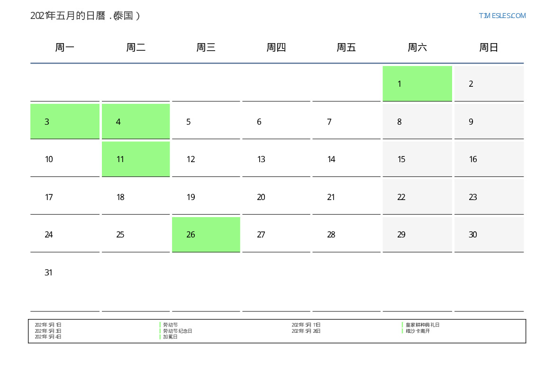554x392 pixels.
Task: Select date 15 in the Saturday column
Action: (x=401, y=159)
